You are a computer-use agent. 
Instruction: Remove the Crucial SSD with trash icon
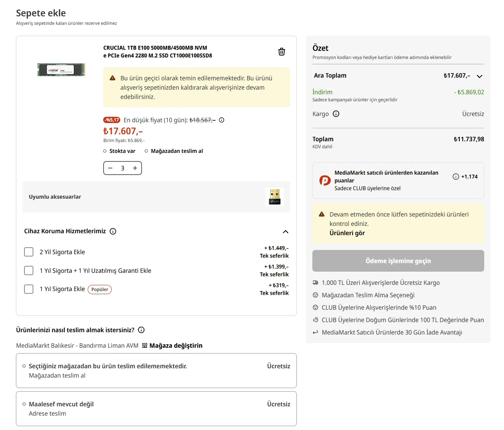point(282,52)
